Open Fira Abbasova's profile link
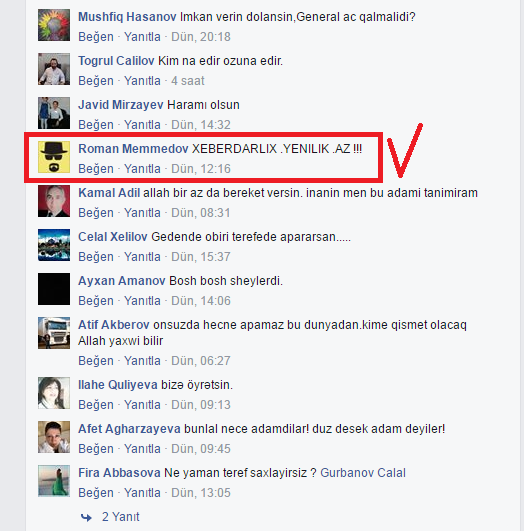Image resolution: width=524 pixels, height=531 pixels. pos(119,473)
